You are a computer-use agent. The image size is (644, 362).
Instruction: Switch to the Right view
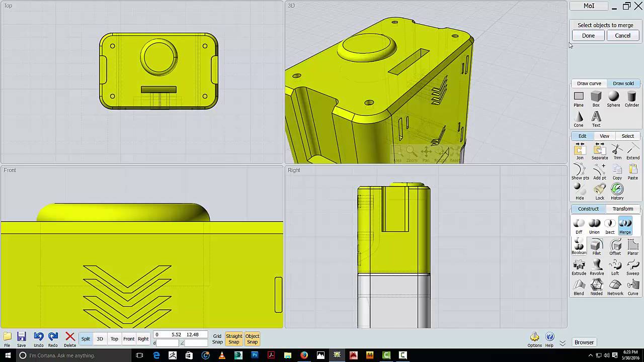coord(143,339)
